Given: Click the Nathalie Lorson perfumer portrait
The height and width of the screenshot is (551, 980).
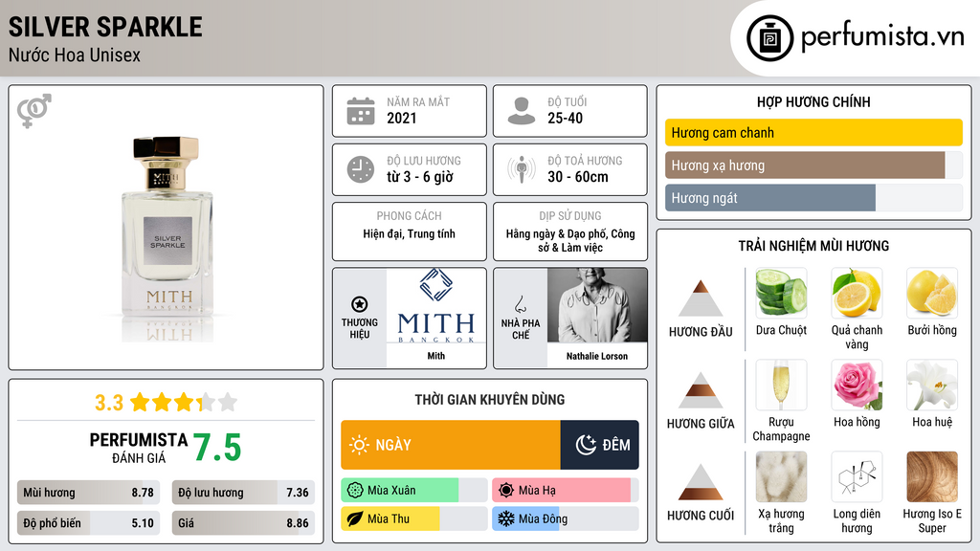Looking at the screenshot, I should (597, 305).
